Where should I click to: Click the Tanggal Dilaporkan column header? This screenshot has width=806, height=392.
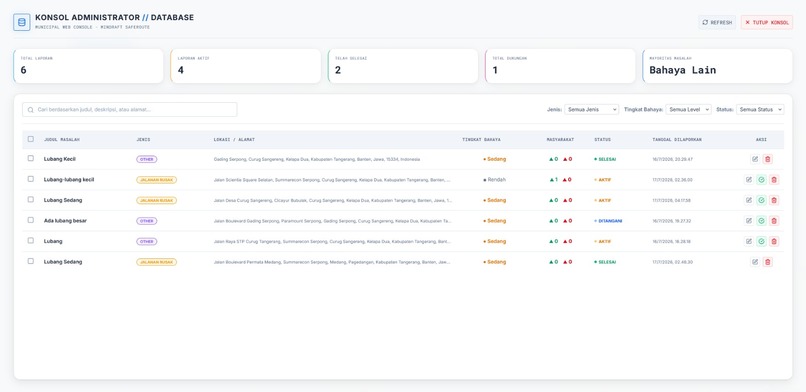(x=677, y=140)
